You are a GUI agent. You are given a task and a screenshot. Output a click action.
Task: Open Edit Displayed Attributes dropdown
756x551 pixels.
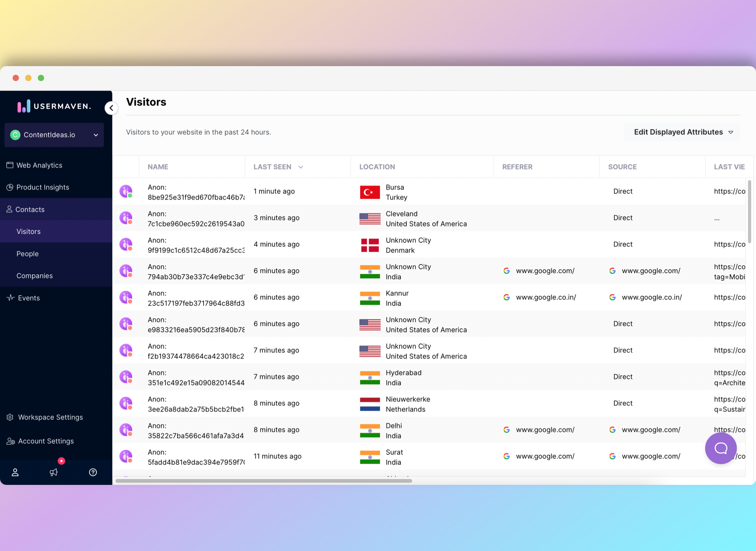682,132
